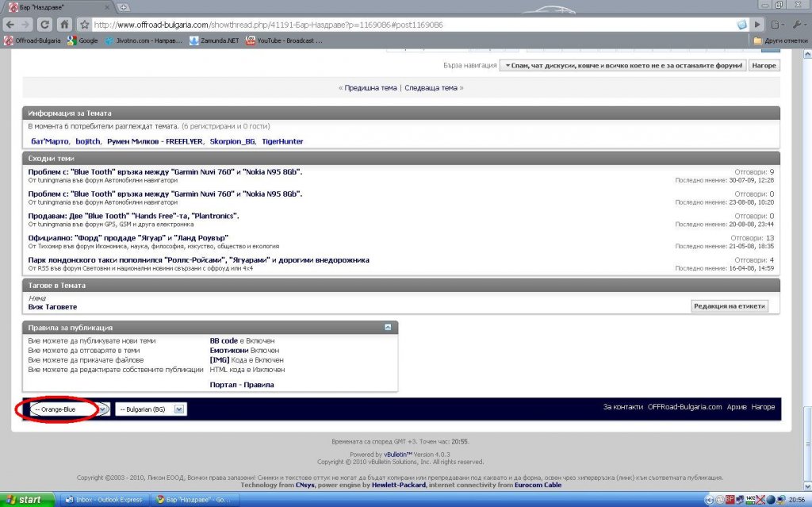This screenshot has height=507, width=812.
Task: Open the Eurocom Cable footer link
Action: [x=538, y=486]
